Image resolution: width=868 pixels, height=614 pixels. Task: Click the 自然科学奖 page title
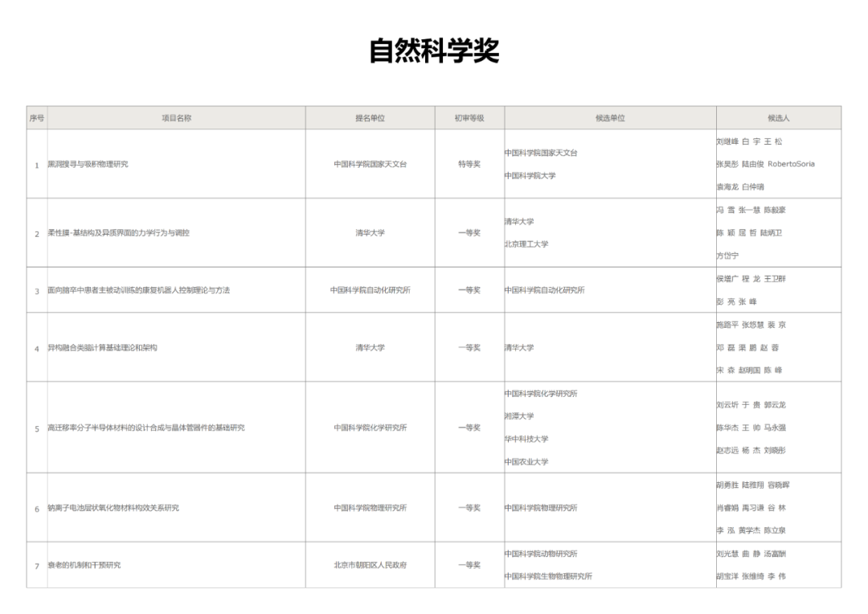point(434,51)
